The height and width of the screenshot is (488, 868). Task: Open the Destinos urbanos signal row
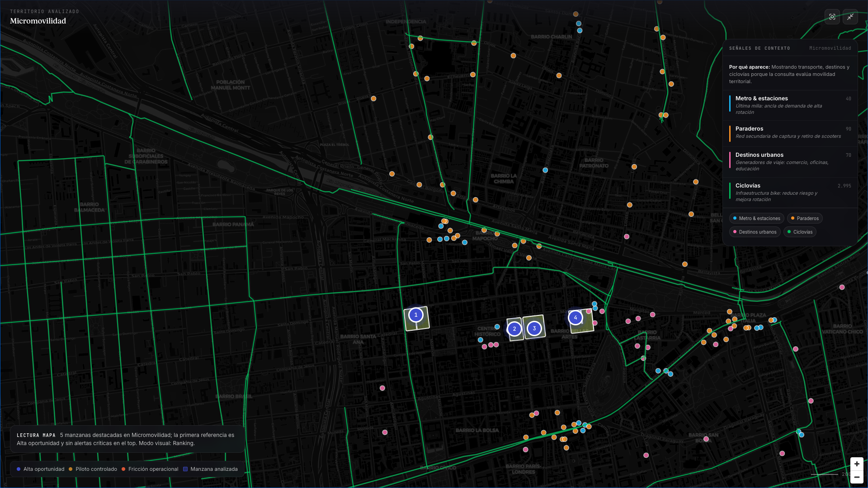(x=790, y=162)
